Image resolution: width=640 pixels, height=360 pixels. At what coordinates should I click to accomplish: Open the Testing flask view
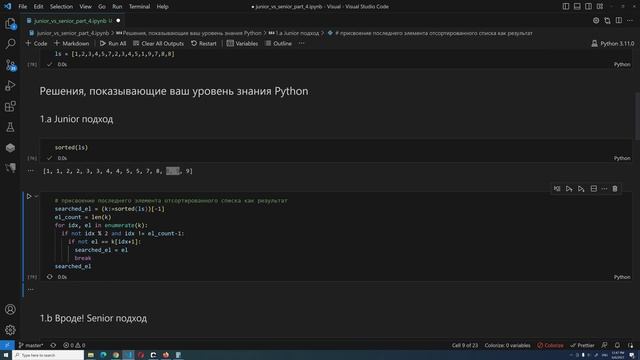pyautogui.click(x=10, y=127)
